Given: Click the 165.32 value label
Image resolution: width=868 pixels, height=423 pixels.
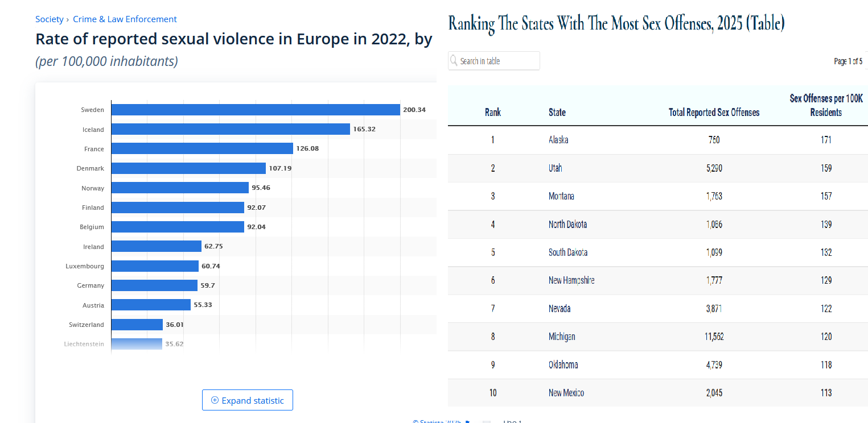Looking at the screenshot, I should pyautogui.click(x=364, y=129).
